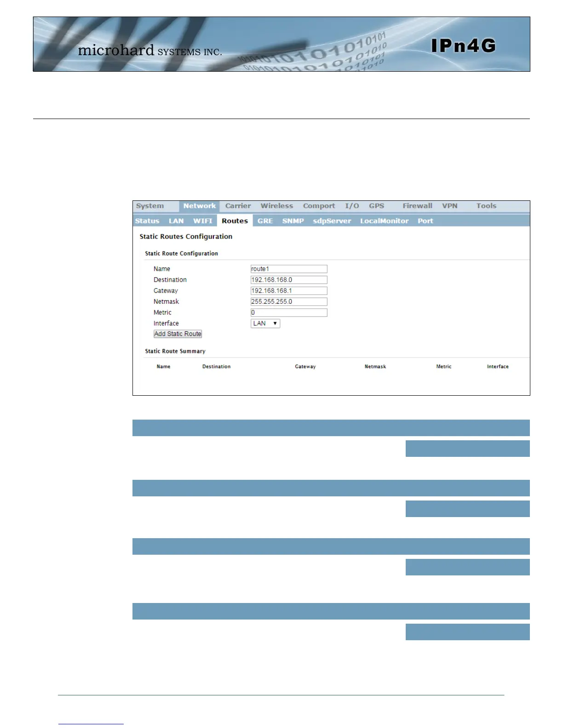563x728 pixels.
Task: Open the GRE sub-tab
Action: coord(265,221)
